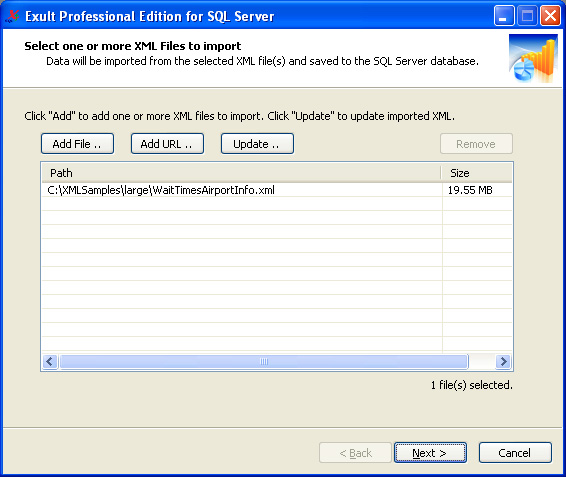This screenshot has width=566, height=477.
Task: Click the 'Select one or more XML Files' heading
Action: (x=133, y=46)
